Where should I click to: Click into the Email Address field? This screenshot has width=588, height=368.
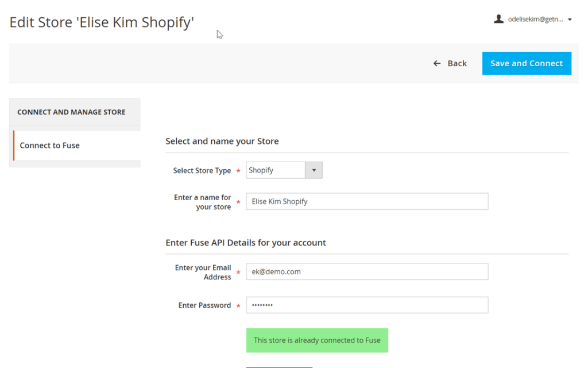[x=367, y=271]
